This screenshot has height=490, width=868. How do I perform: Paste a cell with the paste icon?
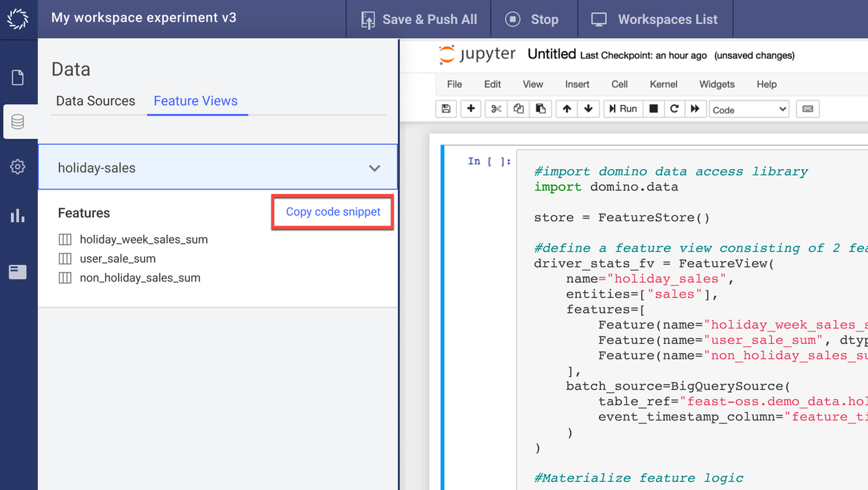(541, 109)
